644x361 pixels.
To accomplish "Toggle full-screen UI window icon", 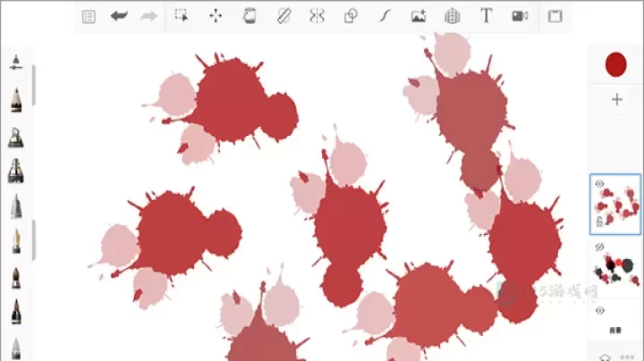I will pos(555,16).
